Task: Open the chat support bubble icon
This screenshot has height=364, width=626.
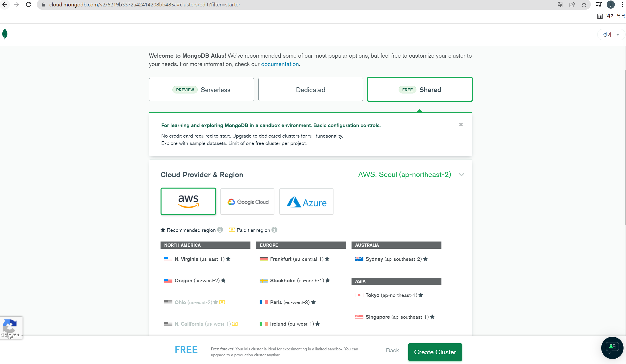Action: [x=612, y=347]
